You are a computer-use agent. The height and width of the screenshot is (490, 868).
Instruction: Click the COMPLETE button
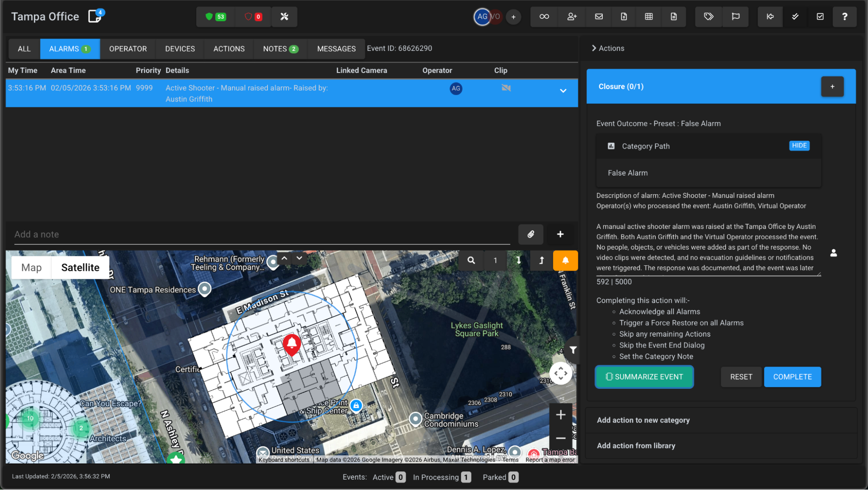click(x=792, y=377)
